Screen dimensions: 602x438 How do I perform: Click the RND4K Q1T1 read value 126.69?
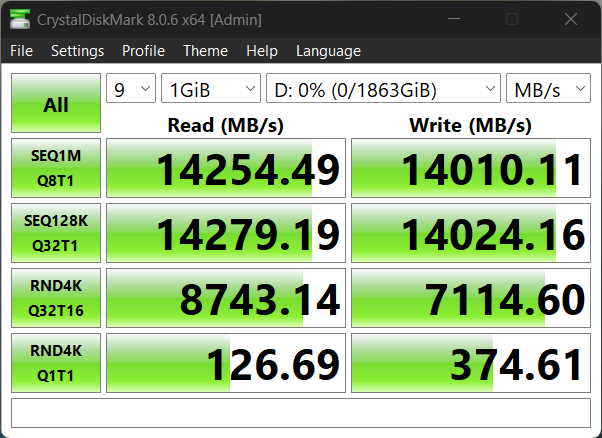226,363
